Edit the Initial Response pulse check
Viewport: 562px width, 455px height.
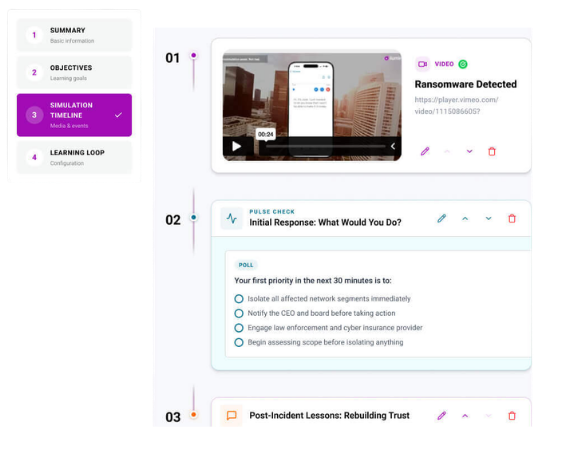[442, 218]
